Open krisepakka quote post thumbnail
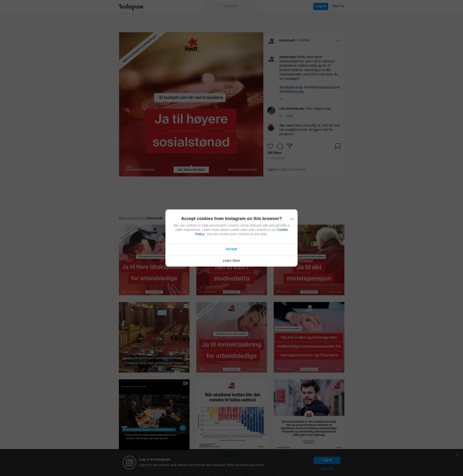Screen dimensions: 463x476 click(x=309, y=414)
